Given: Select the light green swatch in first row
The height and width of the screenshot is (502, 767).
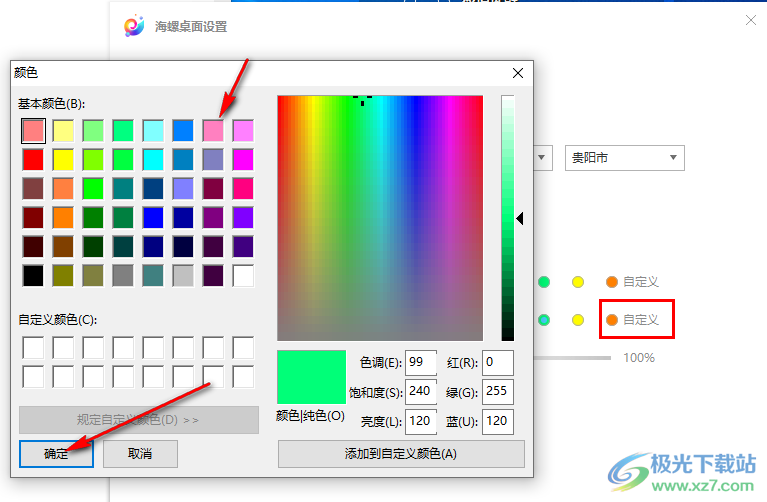Looking at the screenshot, I should tap(93, 131).
